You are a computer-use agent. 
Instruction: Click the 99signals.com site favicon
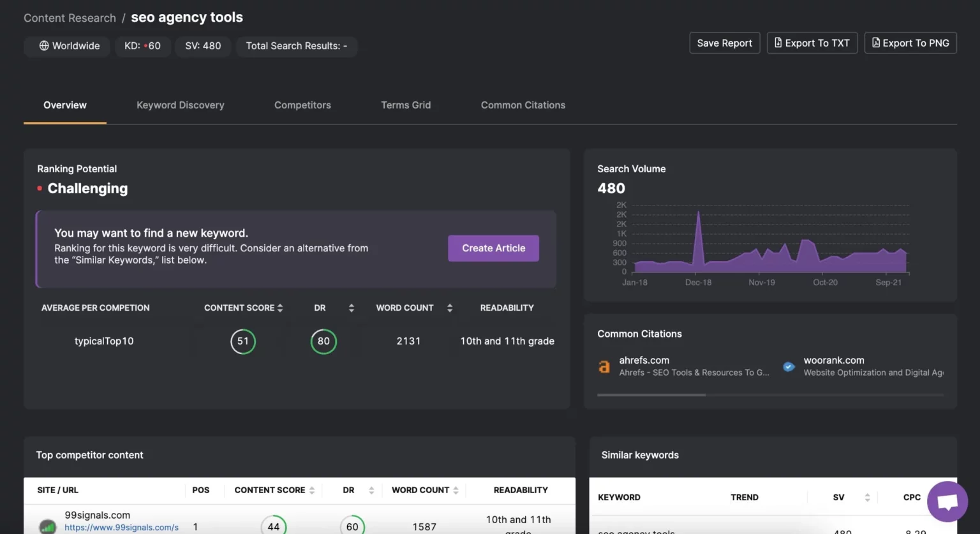[x=48, y=526]
